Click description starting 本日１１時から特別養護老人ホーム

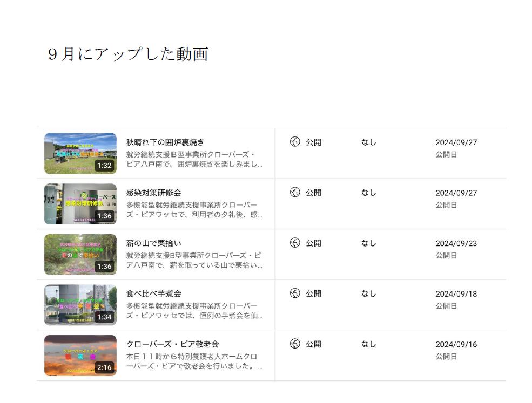tap(194, 361)
